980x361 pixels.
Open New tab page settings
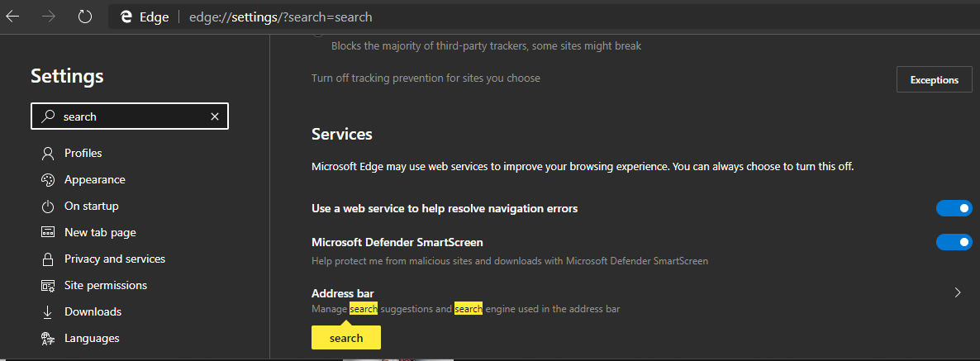click(100, 232)
